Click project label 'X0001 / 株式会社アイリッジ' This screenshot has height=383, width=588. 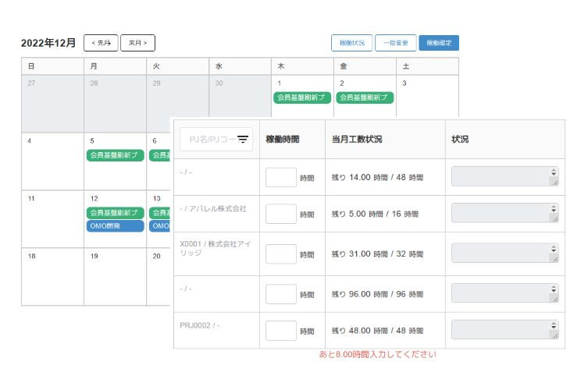point(216,248)
